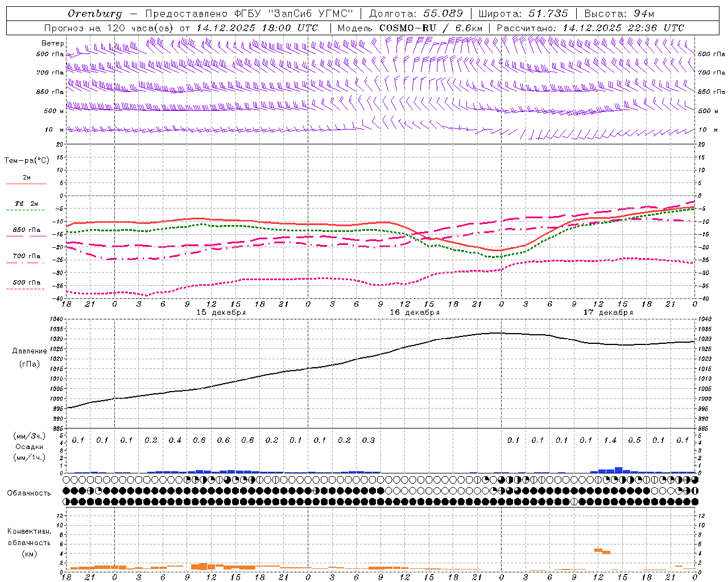
Task: Click the dashed line sample under 'Td 2м'
Action: [26, 210]
